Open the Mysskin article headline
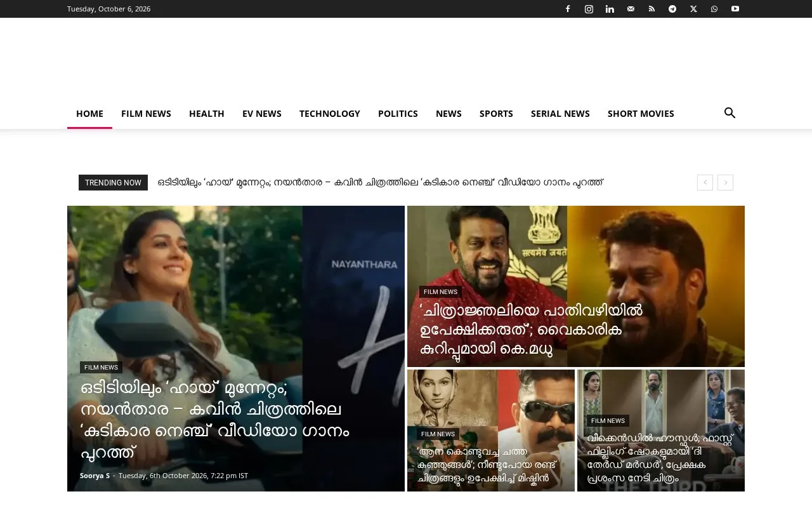This screenshot has height=508, width=812. pos(488,465)
